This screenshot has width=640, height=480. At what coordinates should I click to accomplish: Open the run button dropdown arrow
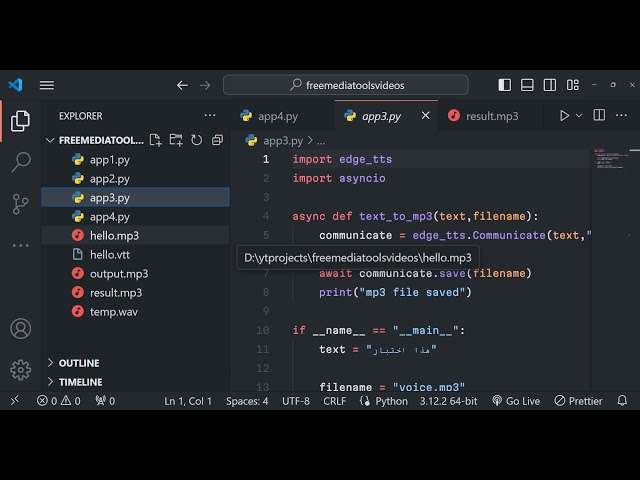(x=579, y=116)
